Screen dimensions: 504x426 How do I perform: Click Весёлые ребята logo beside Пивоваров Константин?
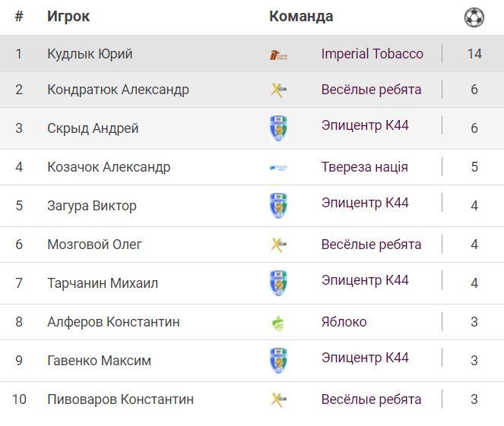(x=278, y=399)
